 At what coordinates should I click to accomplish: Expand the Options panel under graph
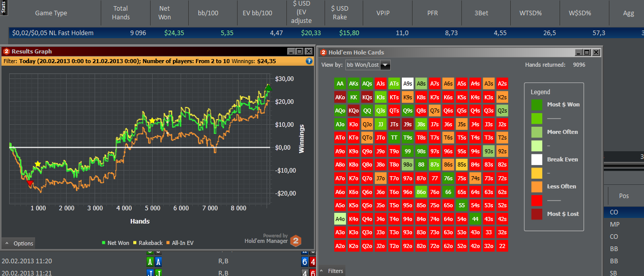click(19, 243)
